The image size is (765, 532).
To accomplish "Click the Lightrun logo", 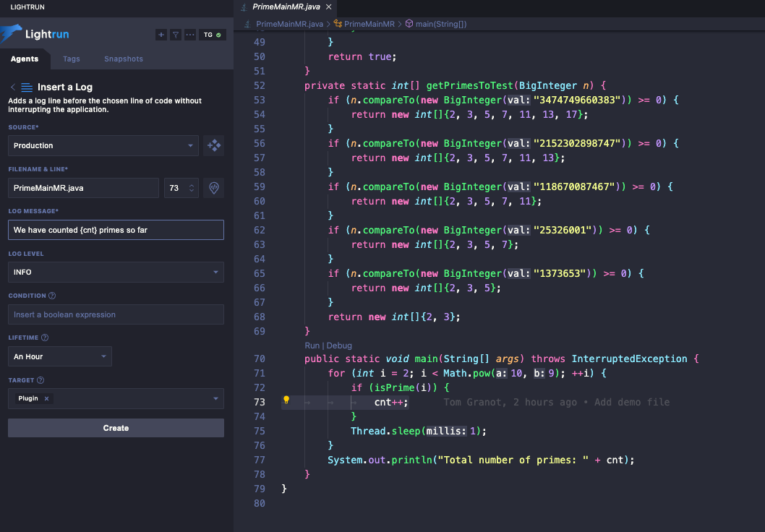I will (35, 34).
